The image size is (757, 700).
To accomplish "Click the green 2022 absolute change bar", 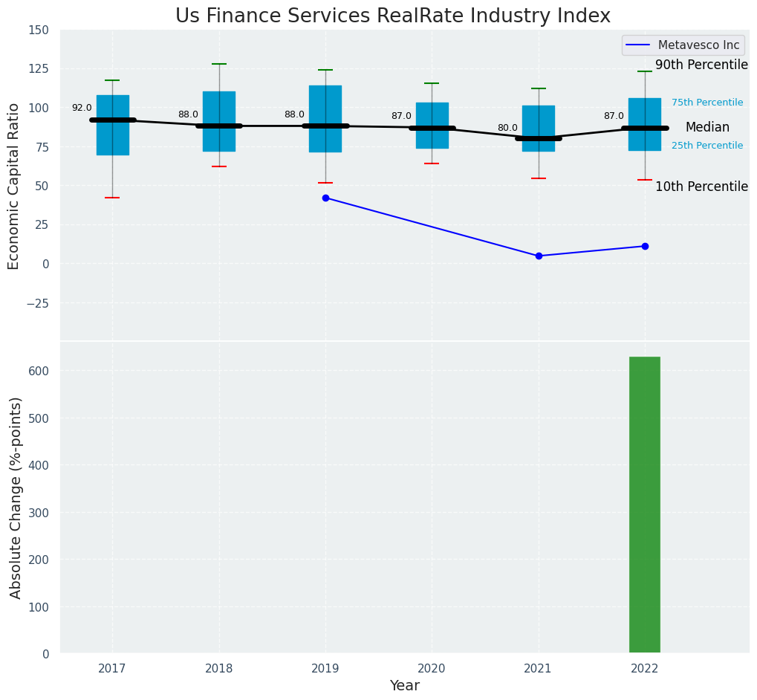I will (644, 505).
